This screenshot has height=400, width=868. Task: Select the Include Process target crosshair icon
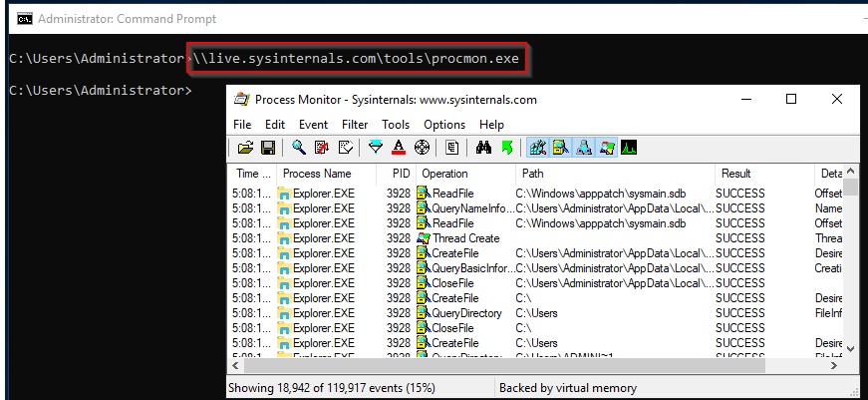422,148
